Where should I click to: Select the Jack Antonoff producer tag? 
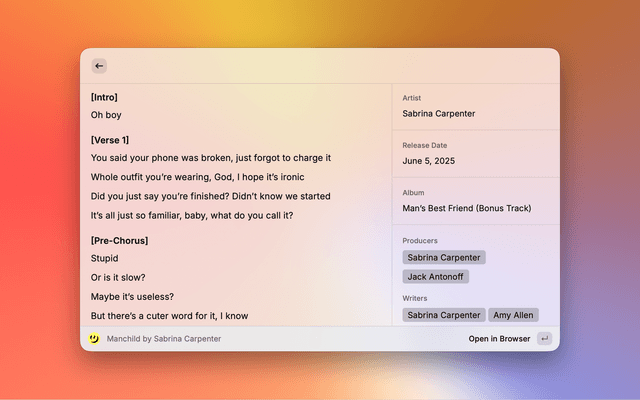435,276
